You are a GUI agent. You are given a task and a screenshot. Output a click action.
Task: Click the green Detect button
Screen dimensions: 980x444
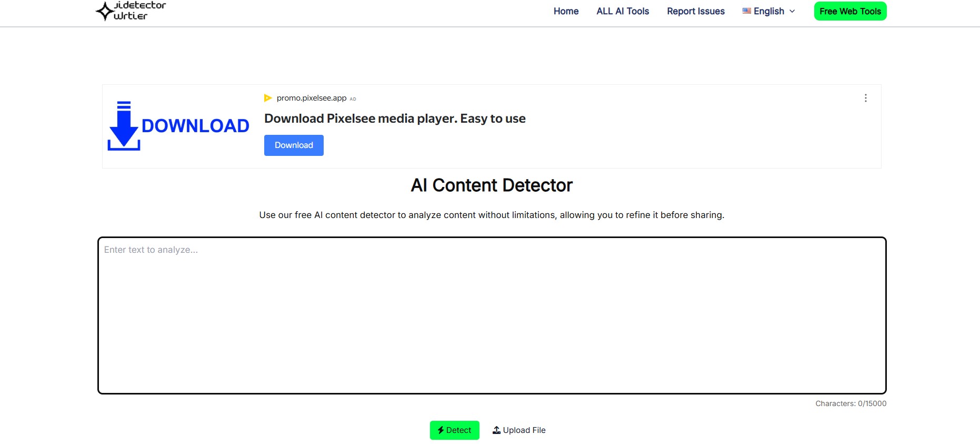(454, 430)
